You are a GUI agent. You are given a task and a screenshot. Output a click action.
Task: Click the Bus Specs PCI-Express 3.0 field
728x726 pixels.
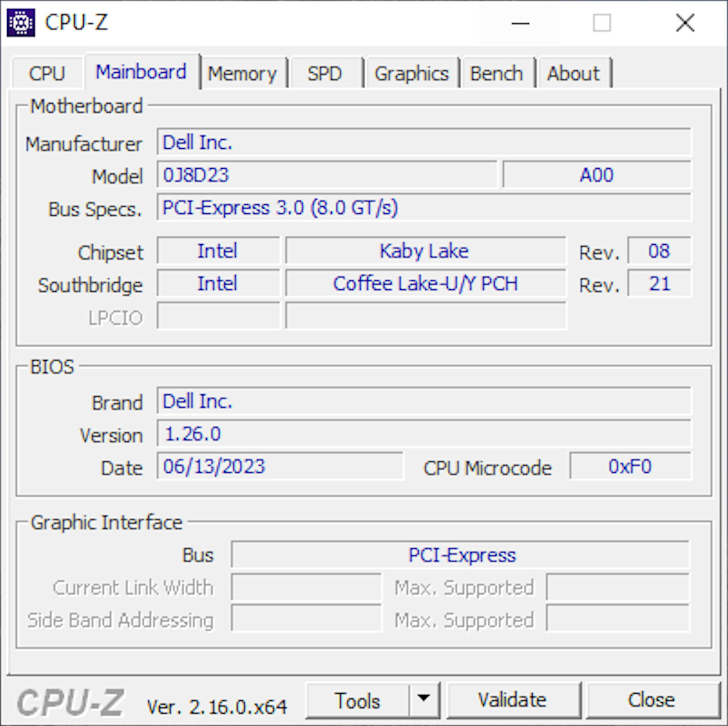point(424,207)
